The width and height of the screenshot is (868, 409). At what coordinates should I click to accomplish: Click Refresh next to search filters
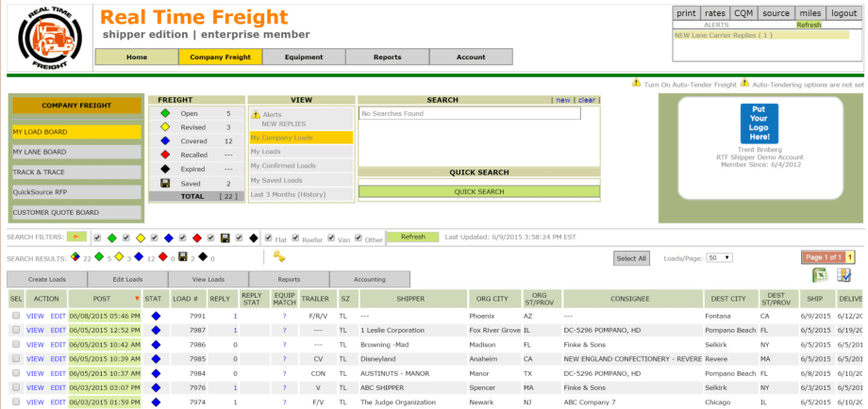coord(413,237)
